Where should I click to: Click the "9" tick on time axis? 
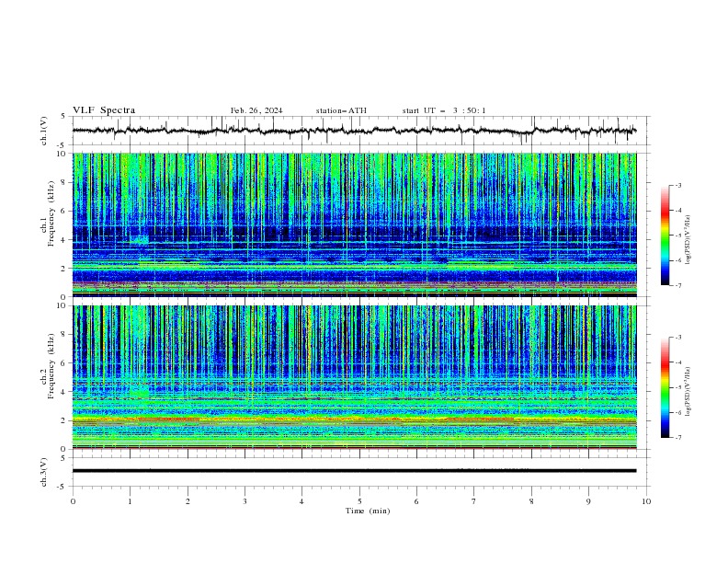588,501
